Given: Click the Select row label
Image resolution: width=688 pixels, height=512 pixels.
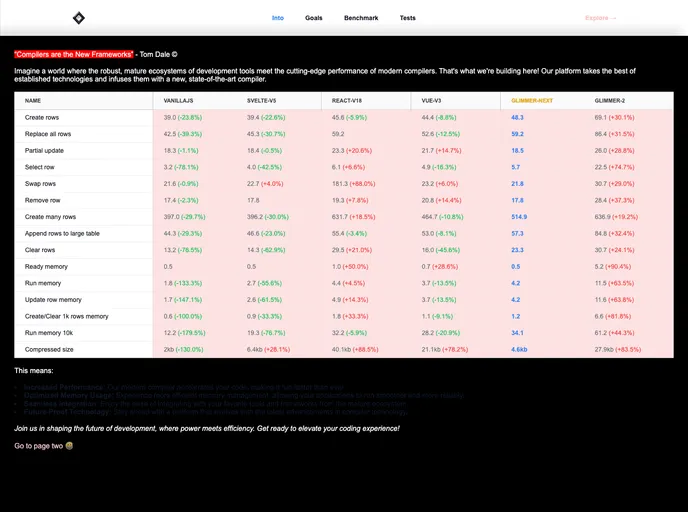Looking at the screenshot, I should [39, 167].
